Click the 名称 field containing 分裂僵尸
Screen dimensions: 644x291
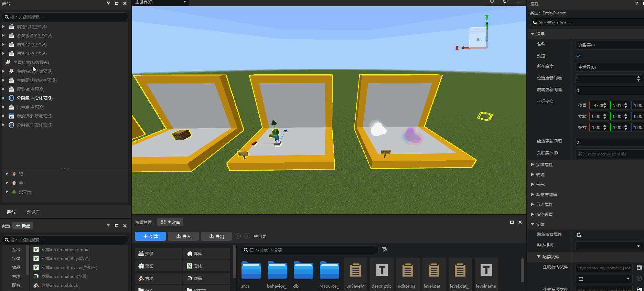pyautogui.click(x=610, y=45)
